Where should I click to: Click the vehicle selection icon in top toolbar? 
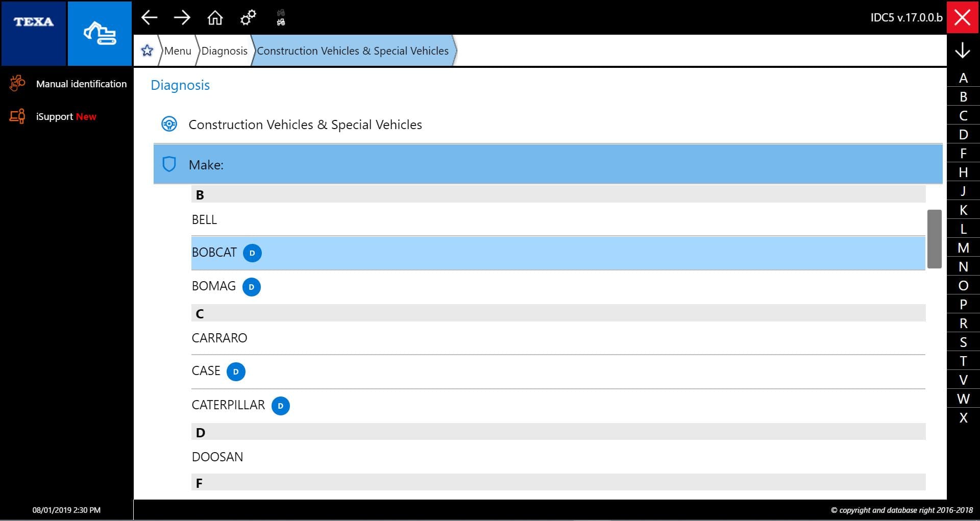281,18
